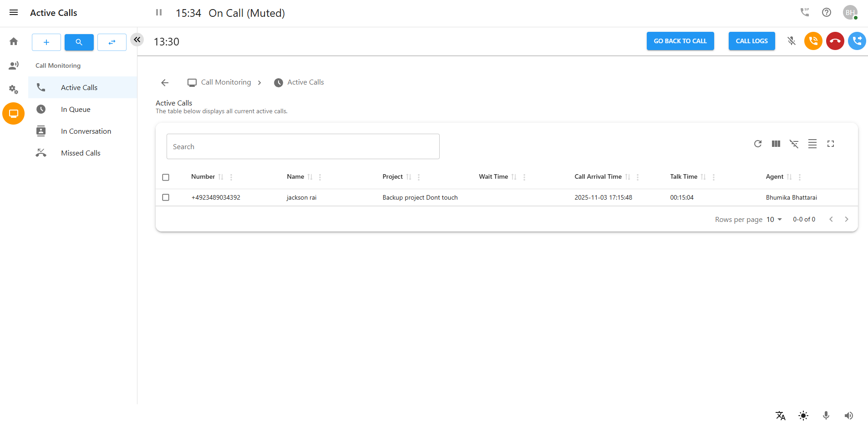Image resolution: width=868 pixels, height=422 pixels.
Task: Open the Project column options menu
Action: click(x=418, y=177)
